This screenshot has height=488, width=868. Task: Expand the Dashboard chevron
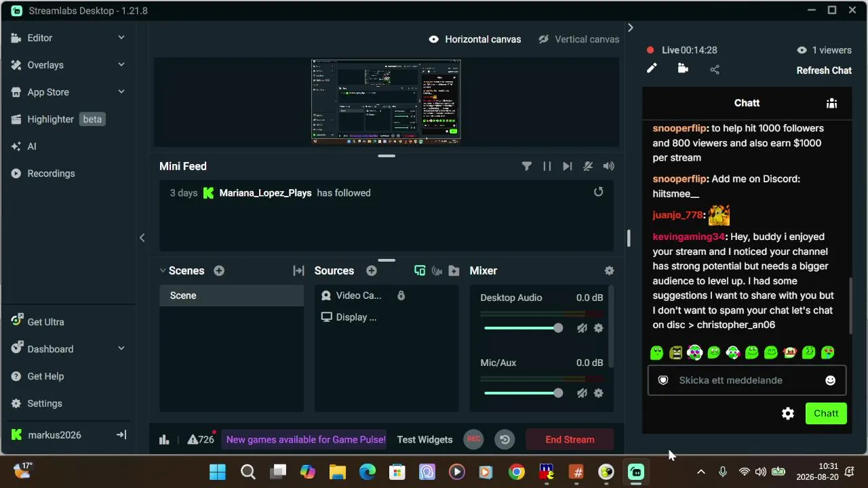pyautogui.click(x=121, y=349)
